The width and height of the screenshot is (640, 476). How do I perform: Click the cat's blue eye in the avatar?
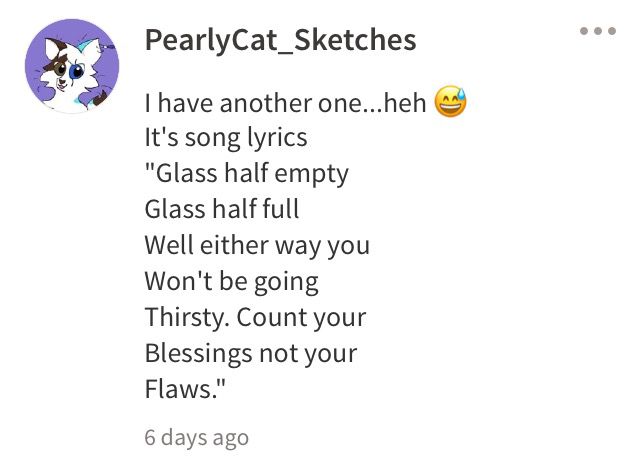tap(76, 72)
